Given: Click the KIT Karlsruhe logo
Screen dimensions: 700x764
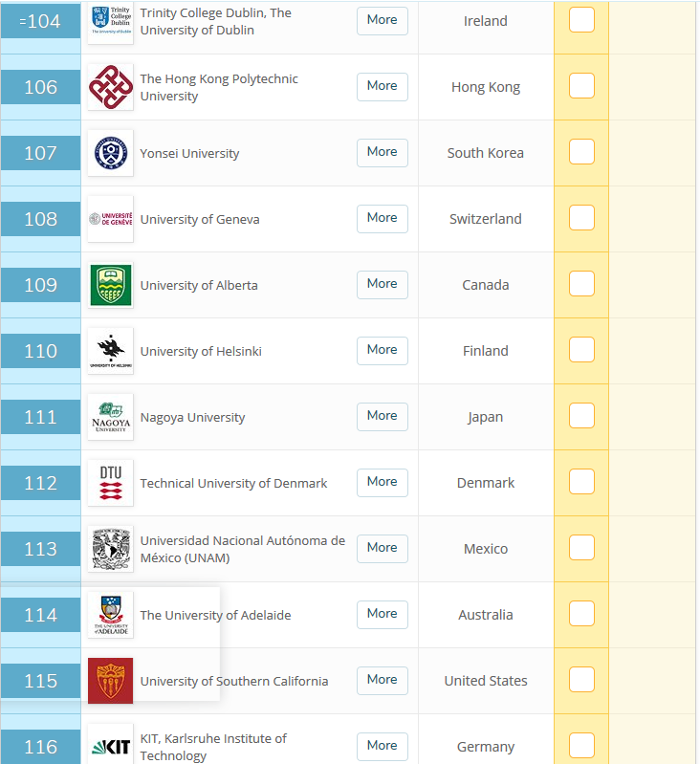Looking at the screenshot, I should tap(110, 747).
